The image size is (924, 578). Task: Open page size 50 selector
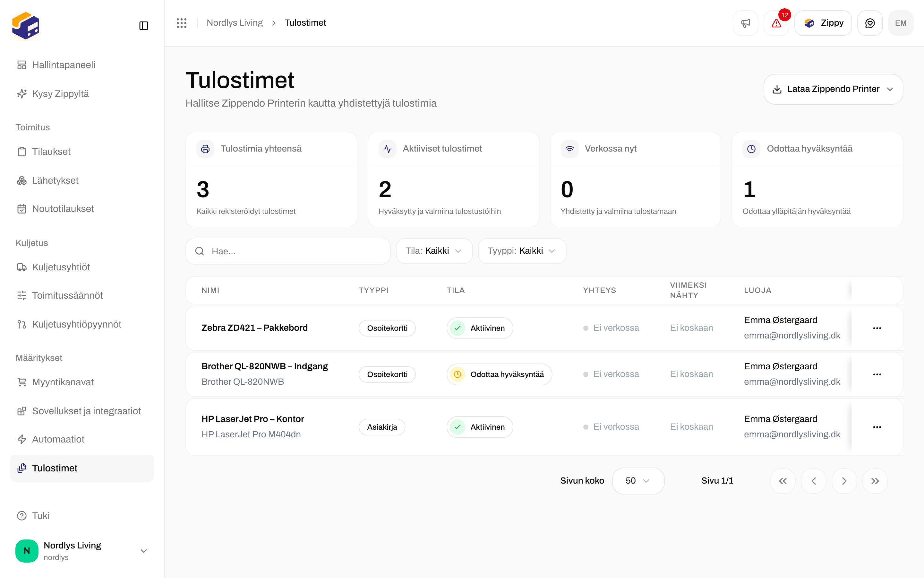point(638,480)
